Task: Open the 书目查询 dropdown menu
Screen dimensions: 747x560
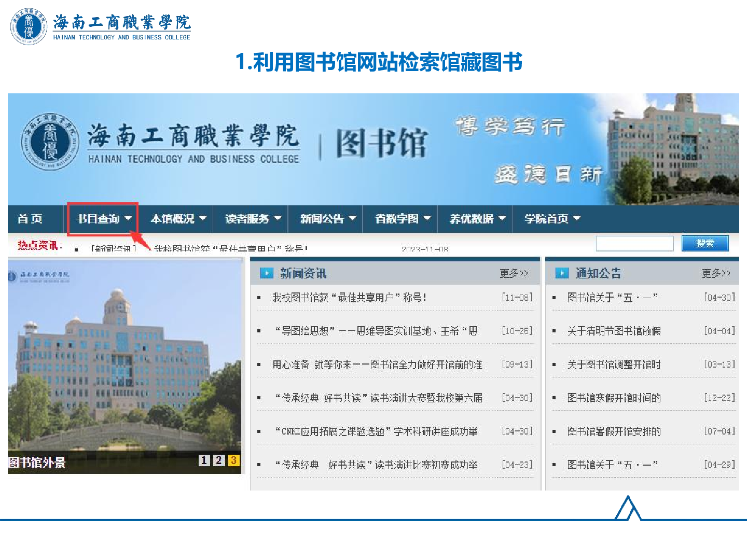Action: click(x=103, y=219)
